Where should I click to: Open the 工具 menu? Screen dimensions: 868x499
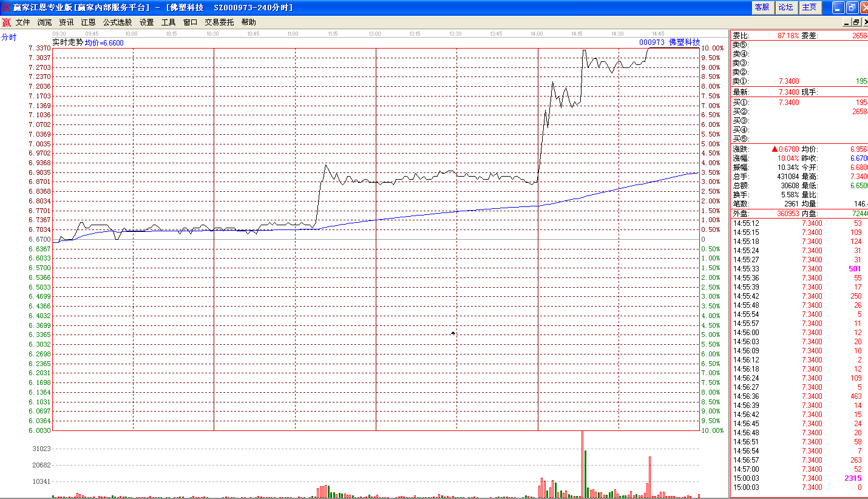(x=168, y=22)
